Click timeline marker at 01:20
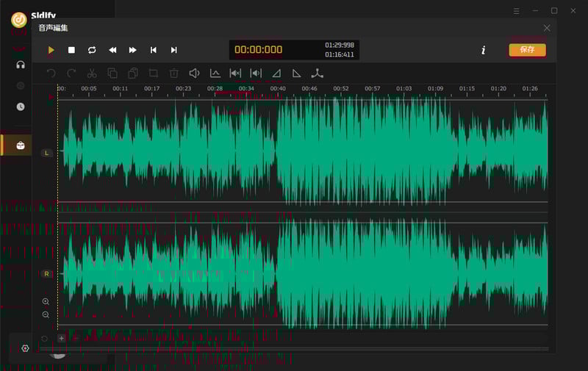588x371 pixels. [x=498, y=88]
